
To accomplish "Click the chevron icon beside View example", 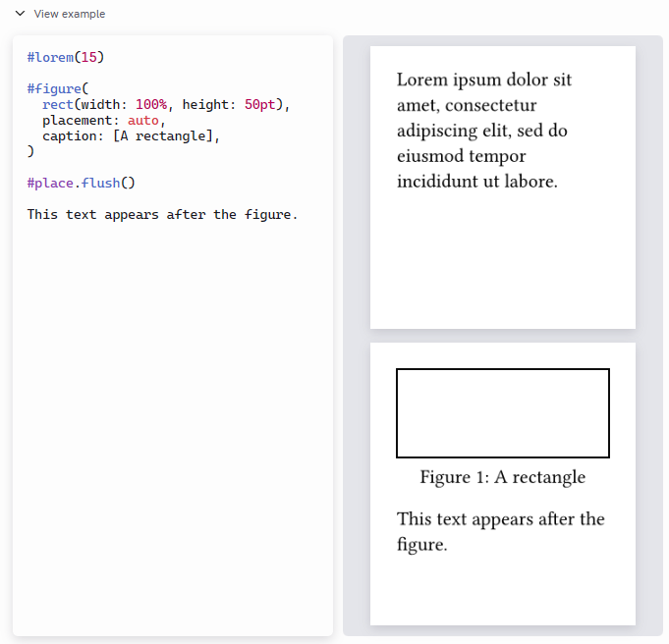I will (x=20, y=14).
